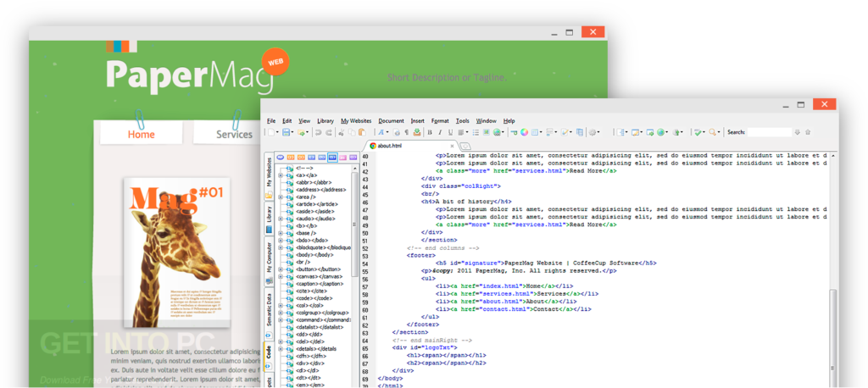Click the bulleted list icon
This screenshot has width=868, height=388.
pos(475,132)
